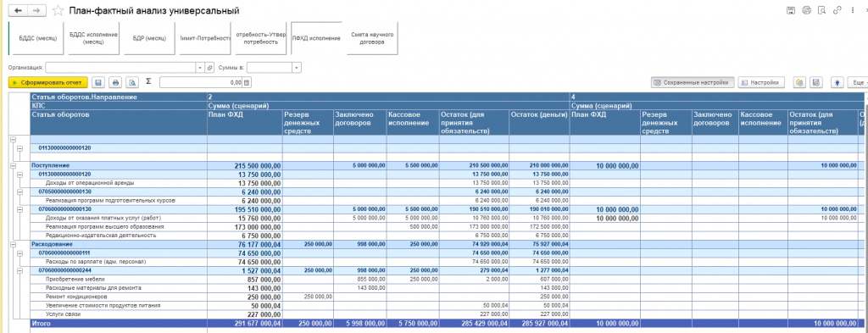Select the Смета научного договора variant
The height and width of the screenshot is (333, 868).
coord(372,38)
